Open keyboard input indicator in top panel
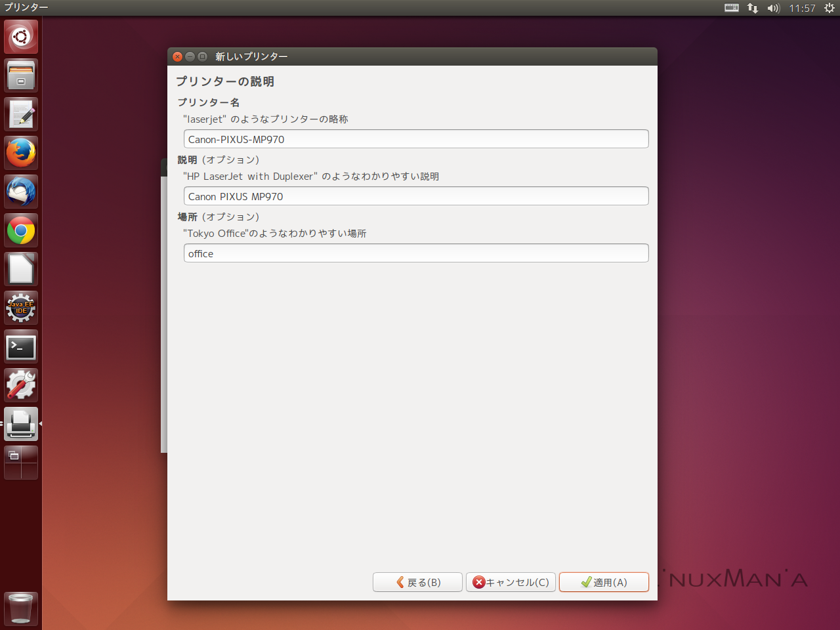Screen dimensions: 840x630 point(732,8)
